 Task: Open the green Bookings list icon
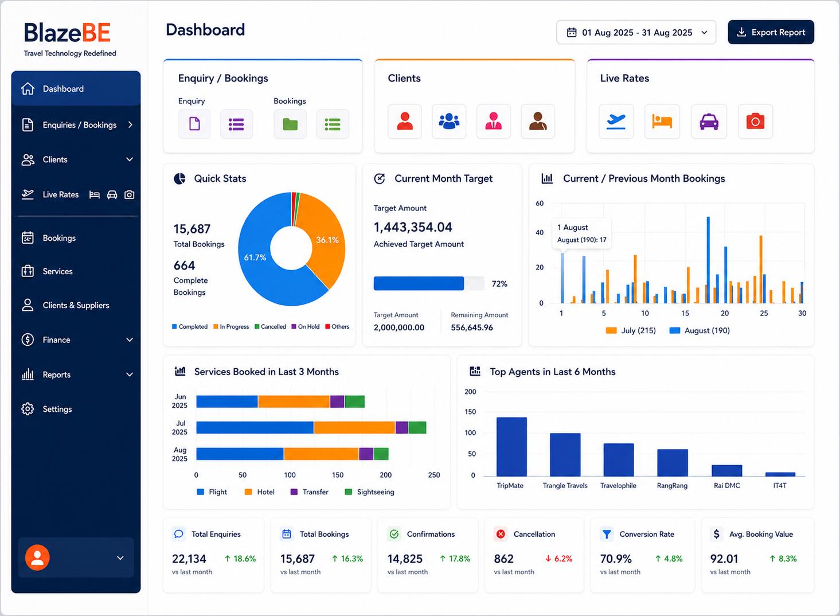(333, 124)
